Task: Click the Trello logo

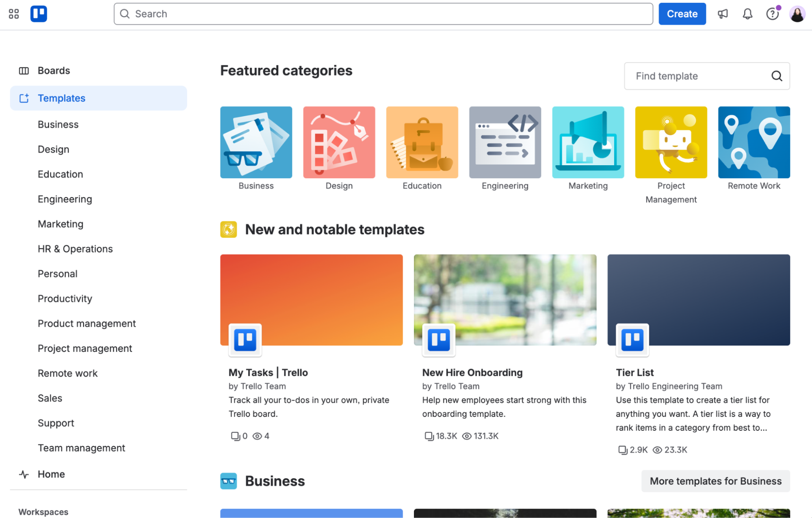Action: (39, 13)
